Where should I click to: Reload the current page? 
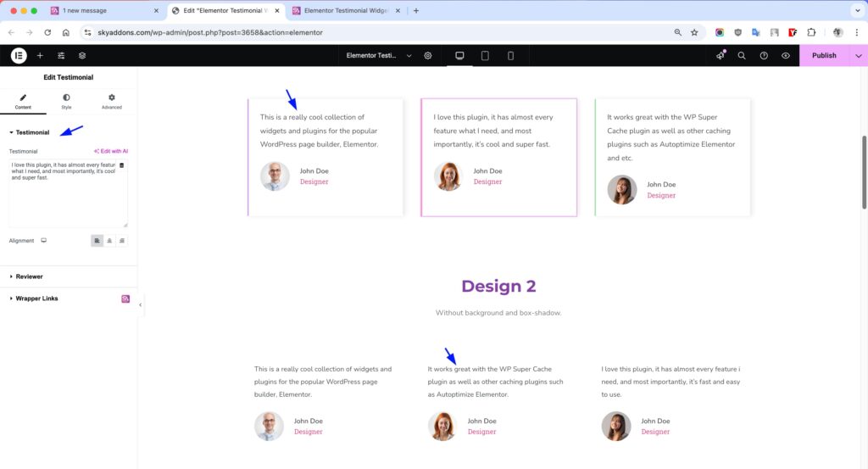pyautogui.click(x=47, y=33)
